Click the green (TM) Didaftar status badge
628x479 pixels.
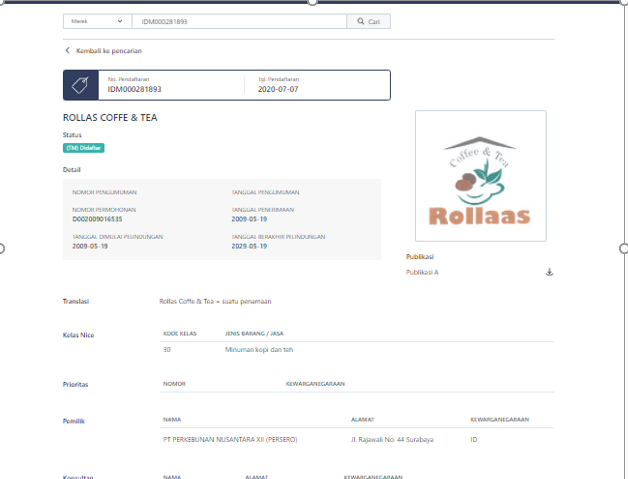pos(84,148)
